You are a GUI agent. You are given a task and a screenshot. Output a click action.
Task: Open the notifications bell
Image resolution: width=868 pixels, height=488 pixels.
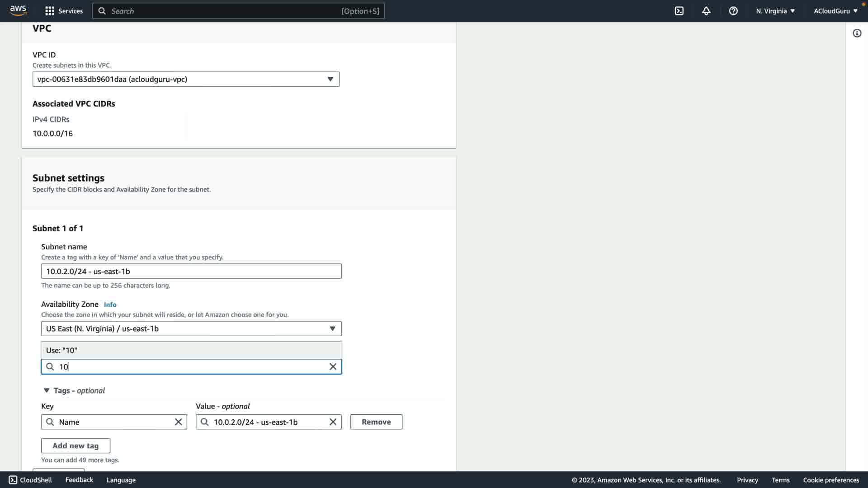[x=706, y=11]
